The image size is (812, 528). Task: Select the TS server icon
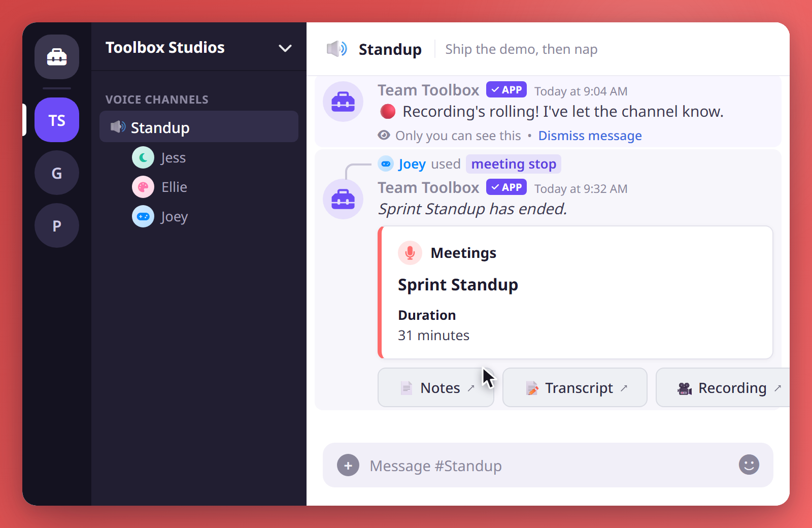57,120
